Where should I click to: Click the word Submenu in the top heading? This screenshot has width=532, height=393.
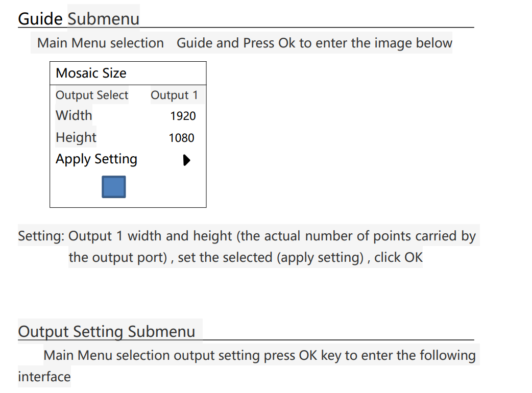tap(104, 19)
